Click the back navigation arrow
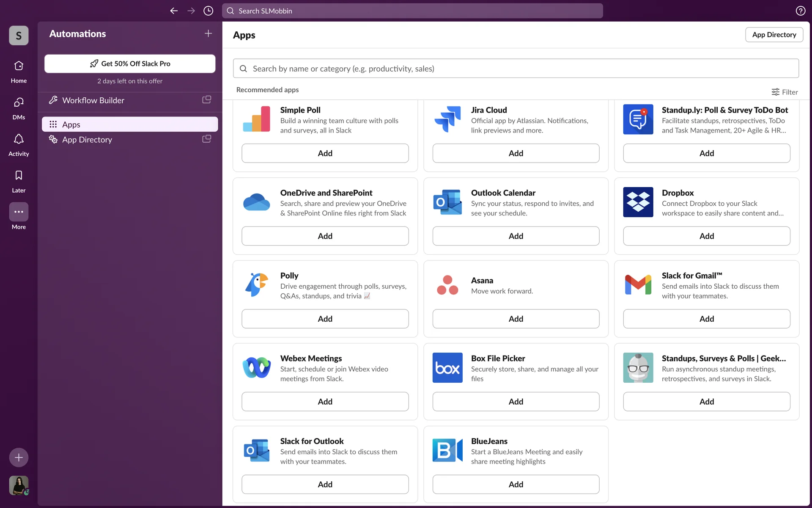Screen dimensions: 812x508 (174, 11)
